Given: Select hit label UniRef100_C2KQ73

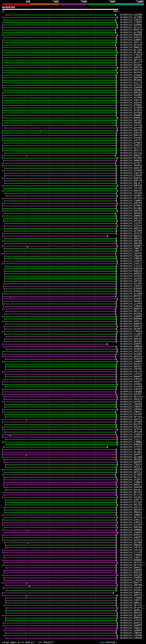Looking at the screenshot, I should coord(131,261).
